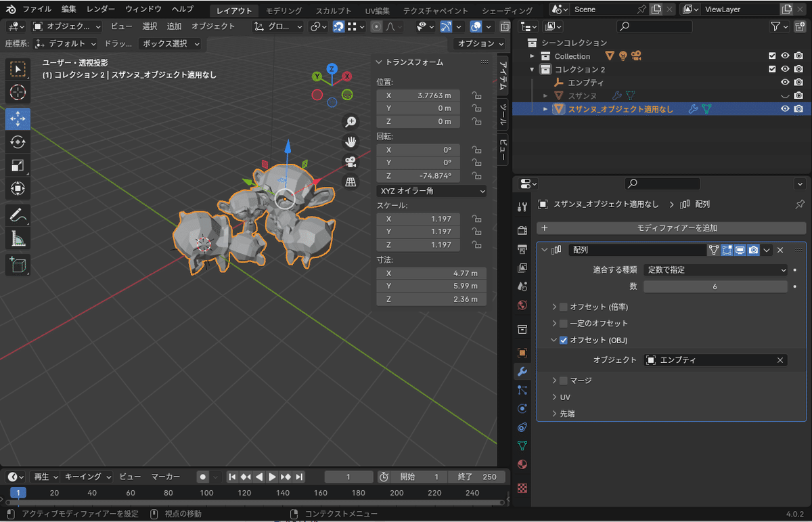Open the Material properties tab
Screen dimensions: 812x522
522,464
